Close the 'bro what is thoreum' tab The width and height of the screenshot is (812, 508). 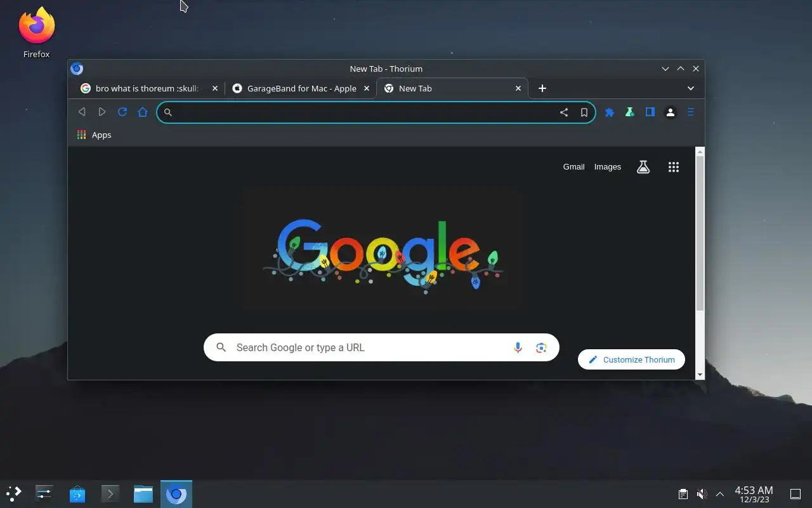(215, 88)
